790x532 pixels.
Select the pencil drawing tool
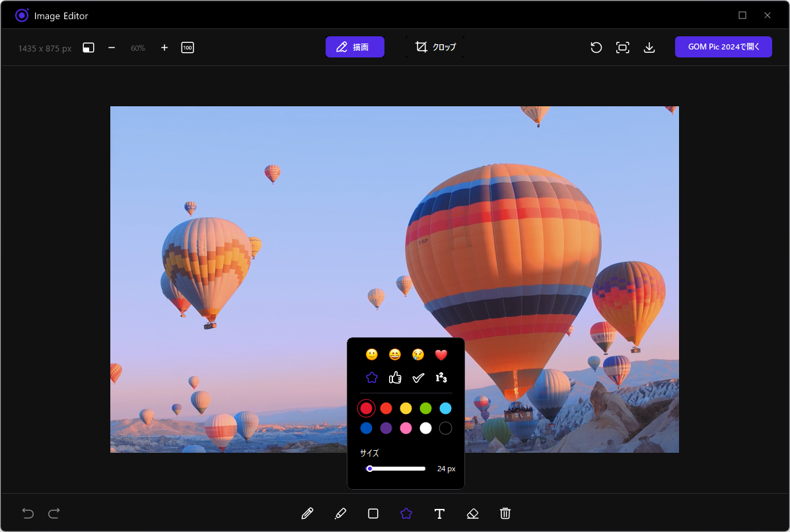(x=307, y=514)
